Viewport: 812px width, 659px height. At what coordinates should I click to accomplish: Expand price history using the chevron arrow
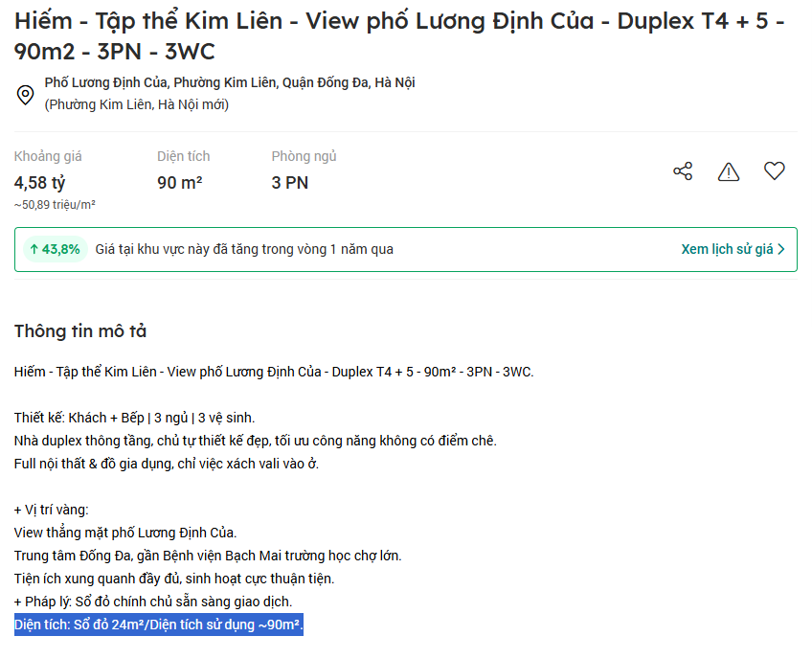click(781, 249)
